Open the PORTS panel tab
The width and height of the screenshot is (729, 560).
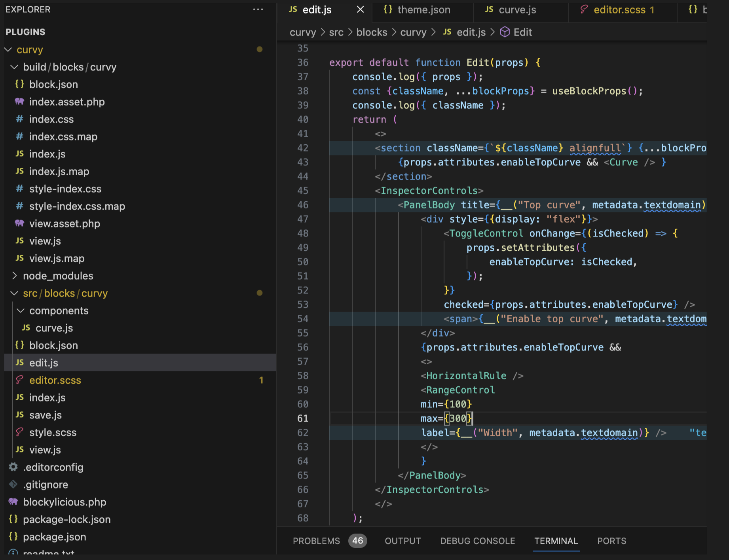(611, 541)
